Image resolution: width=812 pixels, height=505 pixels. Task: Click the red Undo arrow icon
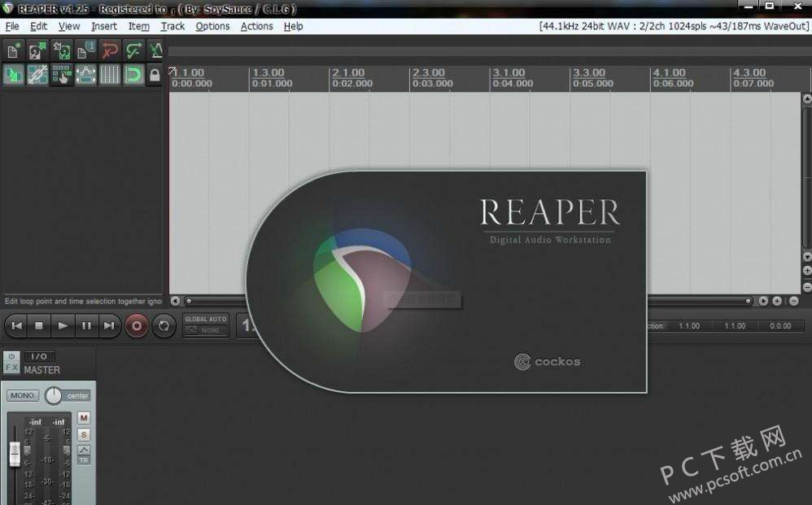coord(109,50)
